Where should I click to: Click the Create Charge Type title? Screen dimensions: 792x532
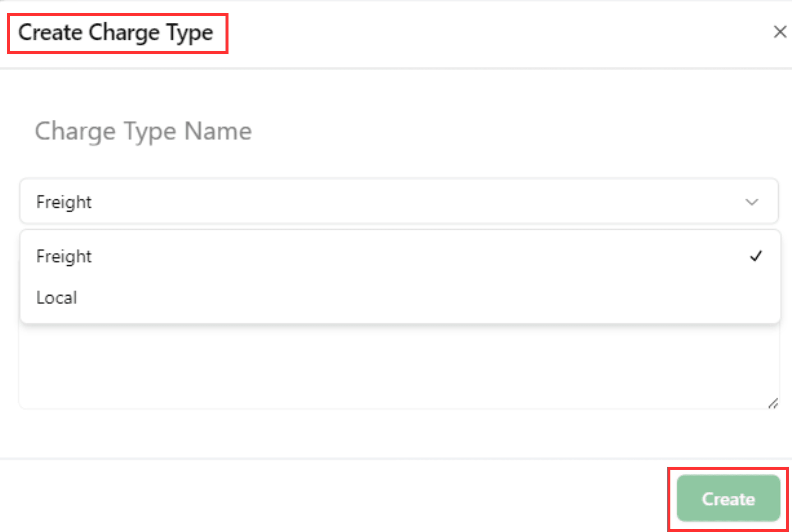(x=115, y=33)
